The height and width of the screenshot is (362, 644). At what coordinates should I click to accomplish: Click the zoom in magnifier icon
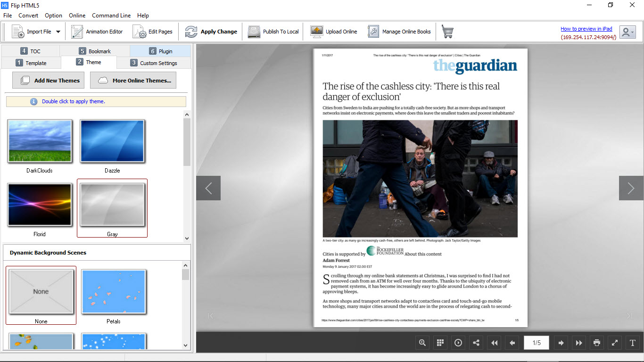422,343
